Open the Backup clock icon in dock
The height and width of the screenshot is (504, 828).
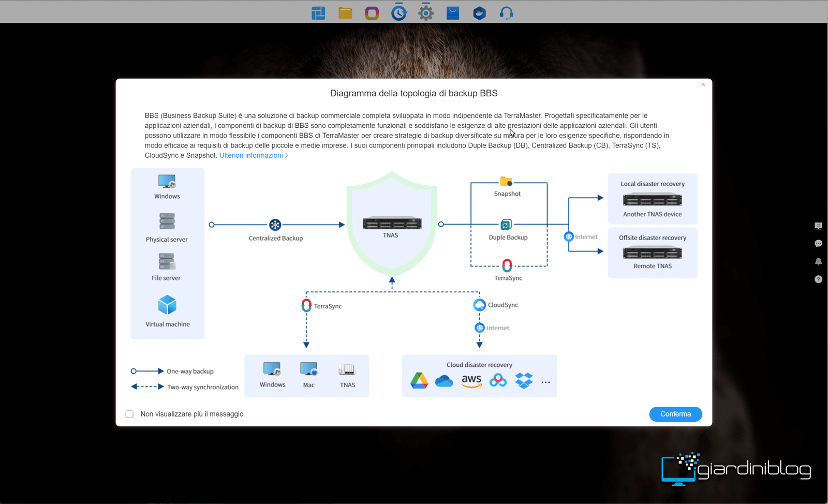[x=399, y=12]
